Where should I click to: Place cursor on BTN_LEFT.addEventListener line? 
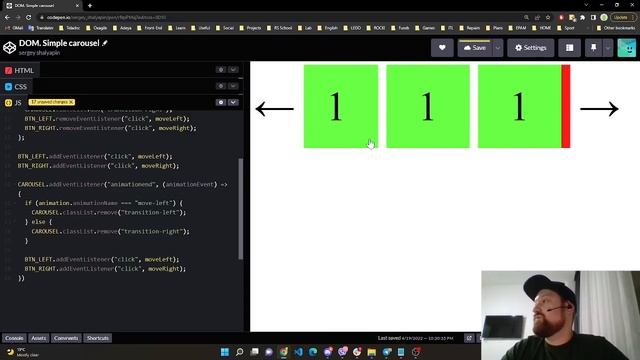[x=95, y=156]
